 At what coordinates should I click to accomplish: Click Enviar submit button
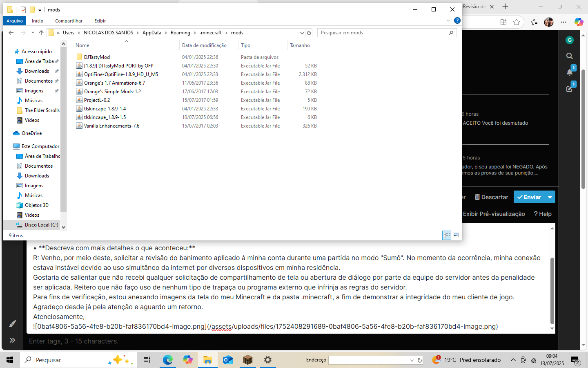[x=529, y=197]
